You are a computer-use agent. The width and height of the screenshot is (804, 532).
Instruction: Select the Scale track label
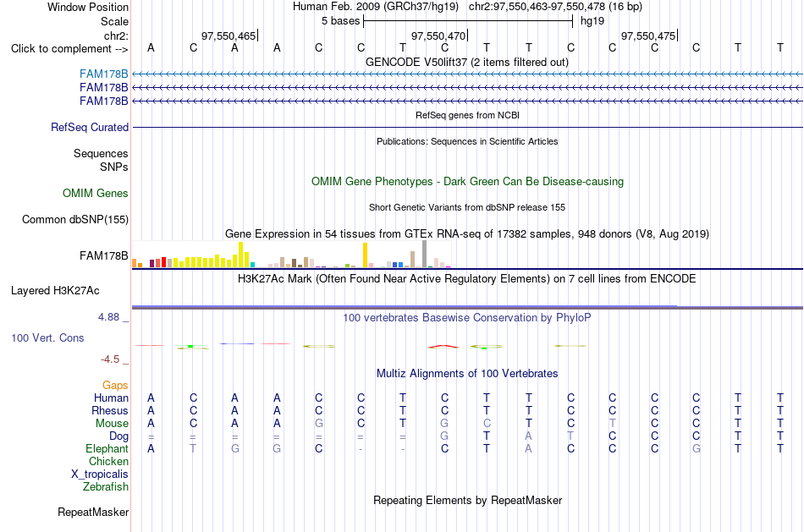pyautogui.click(x=114, y=21)
